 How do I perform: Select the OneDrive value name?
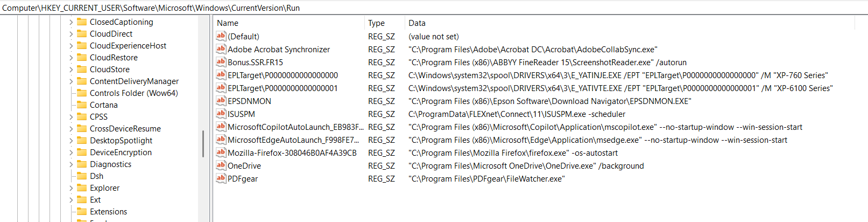(x=244, y=165)
